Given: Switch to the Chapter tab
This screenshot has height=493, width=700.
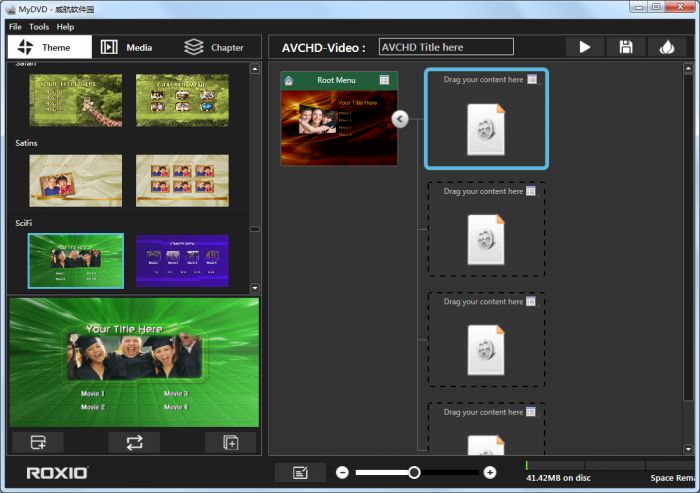Looking at the screenshot, I should (214, 47).
